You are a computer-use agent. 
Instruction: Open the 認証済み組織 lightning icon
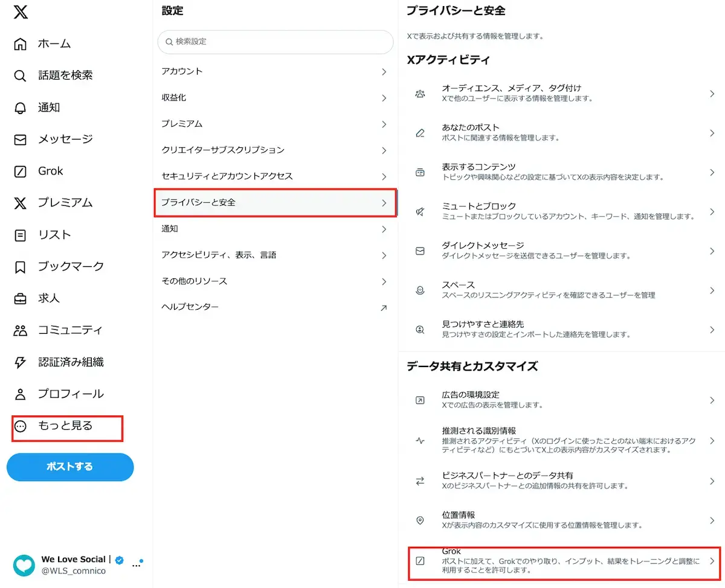pyautogui.click(x=20, y=362)
